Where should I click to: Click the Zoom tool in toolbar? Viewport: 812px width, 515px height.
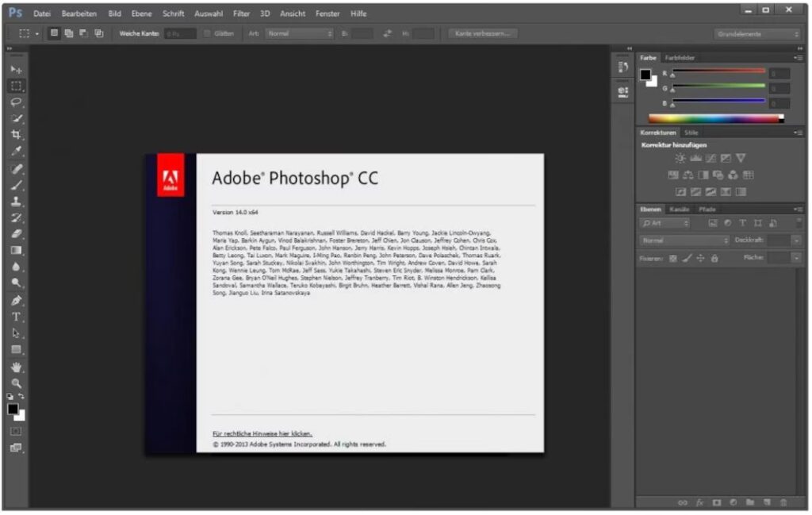16,383
